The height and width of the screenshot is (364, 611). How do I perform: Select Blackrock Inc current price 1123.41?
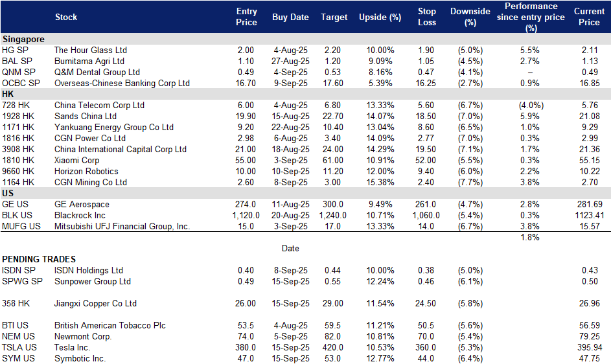[589, 215]
